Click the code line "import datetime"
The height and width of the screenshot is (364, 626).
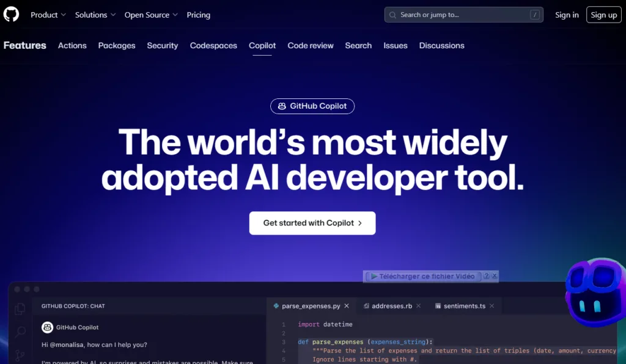[x=325, y=324]
